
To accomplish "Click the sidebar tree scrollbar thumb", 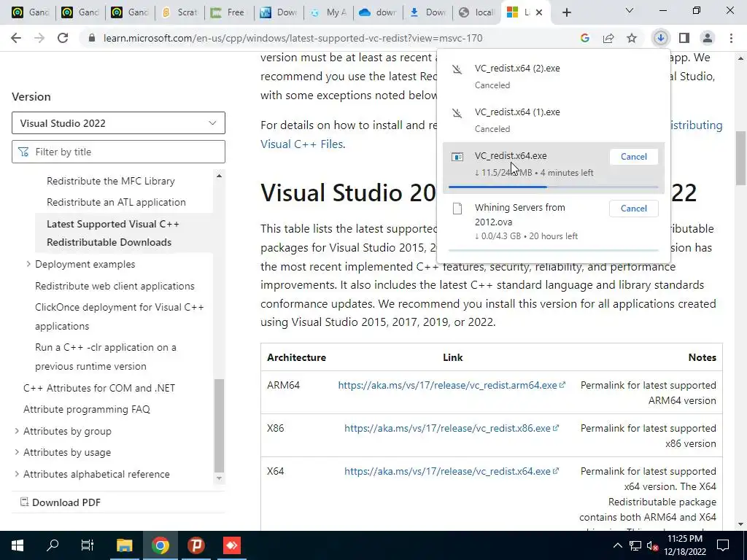I will 219,425.
